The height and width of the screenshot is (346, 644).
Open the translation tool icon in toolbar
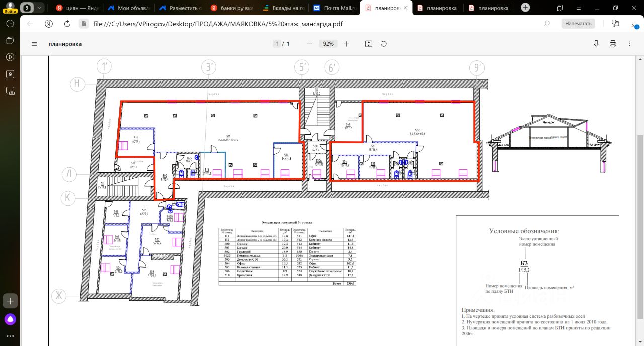click(615, 24)
